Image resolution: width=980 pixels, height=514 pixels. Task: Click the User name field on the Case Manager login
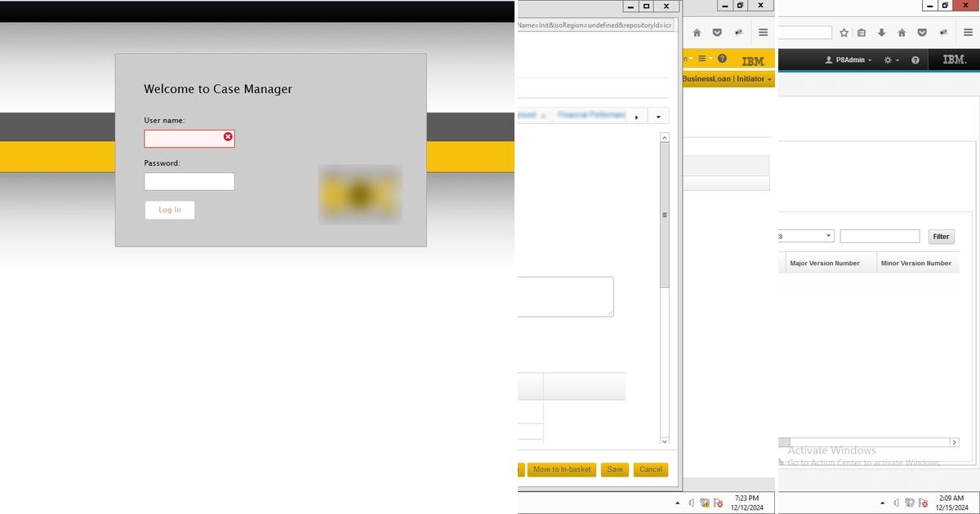(x=189, y=139)
